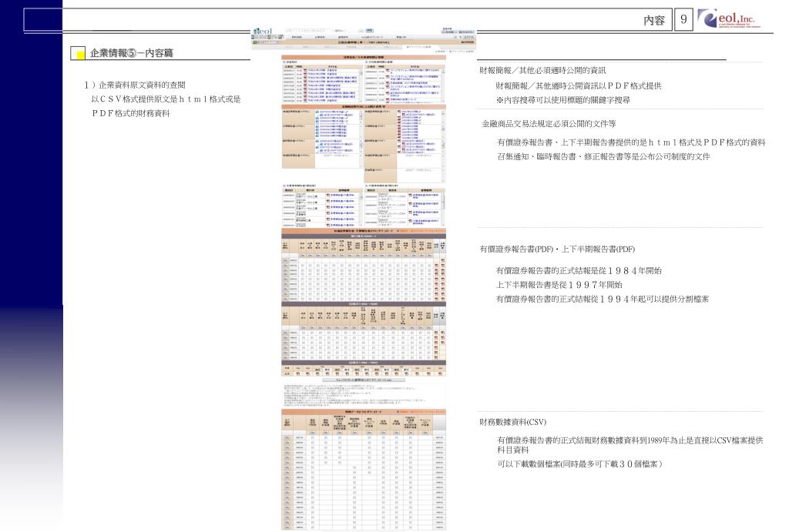The image size is (789, 532).
Task: Select heading 財報簡報／其他必須適時公開的資訊
Action: tap(543, 70)
